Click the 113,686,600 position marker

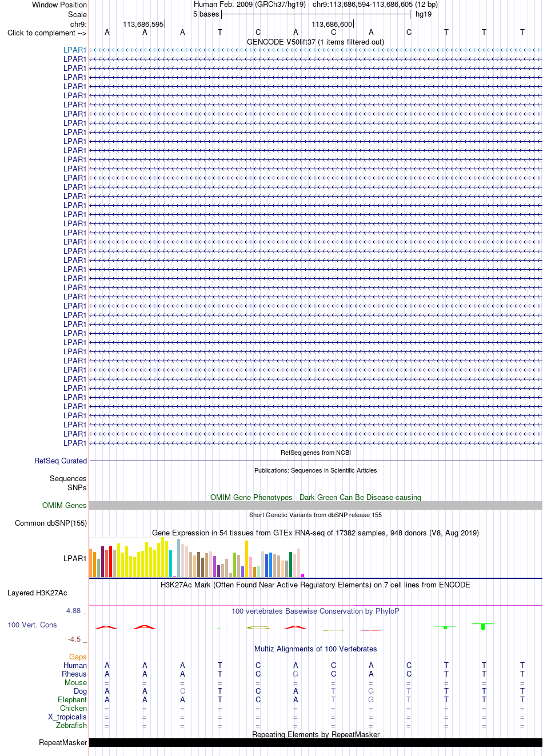pyautogui.click(x=332, y=24)
